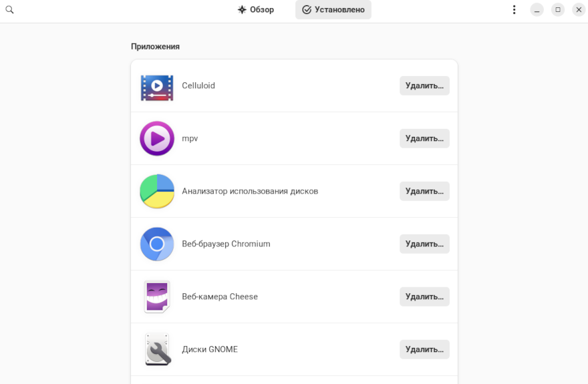The height and width of the screenshot is (384, 588).
Task: Click Удалить for Диски GNOME
Action: [x=424, y=349]
